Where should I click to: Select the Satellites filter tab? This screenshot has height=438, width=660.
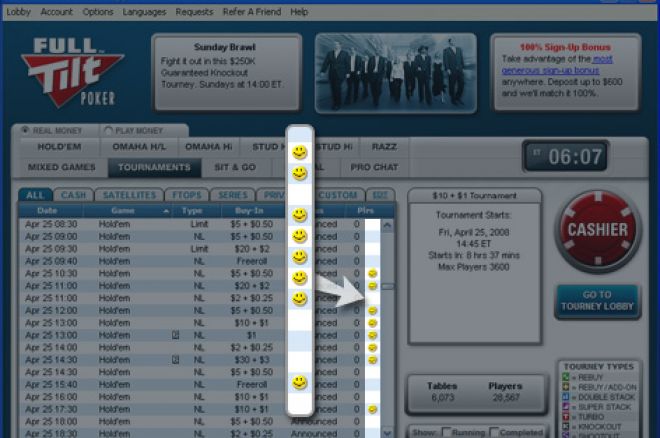[129, 195]
